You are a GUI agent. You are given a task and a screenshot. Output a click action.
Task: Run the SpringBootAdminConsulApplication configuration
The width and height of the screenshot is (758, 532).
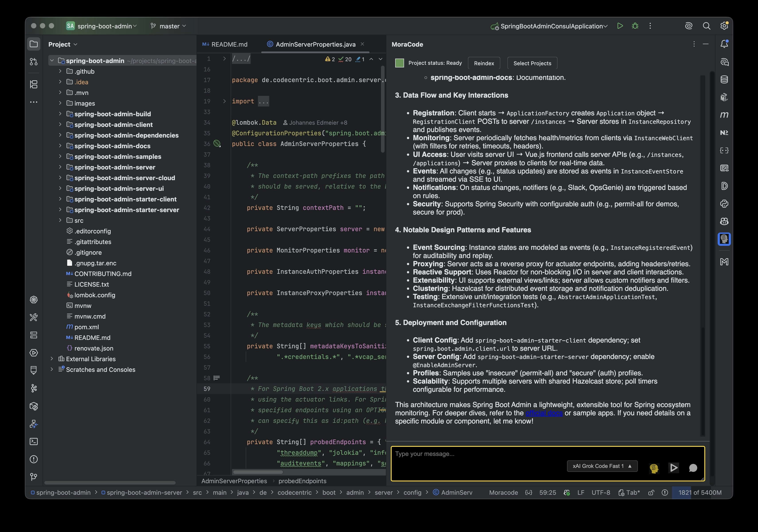[x=620, y=26]
